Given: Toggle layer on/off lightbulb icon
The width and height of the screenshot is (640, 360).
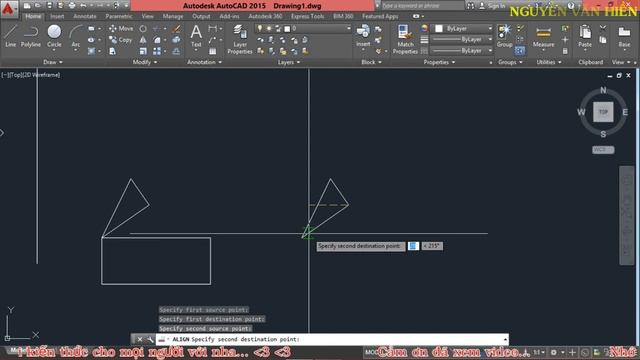Looking at the screenshot, I should [260, 29].
